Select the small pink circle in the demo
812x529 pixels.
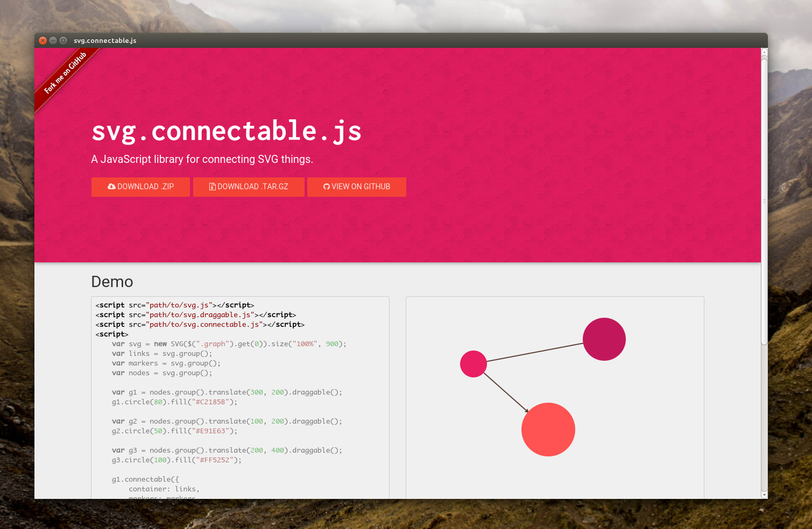(473, 364)
